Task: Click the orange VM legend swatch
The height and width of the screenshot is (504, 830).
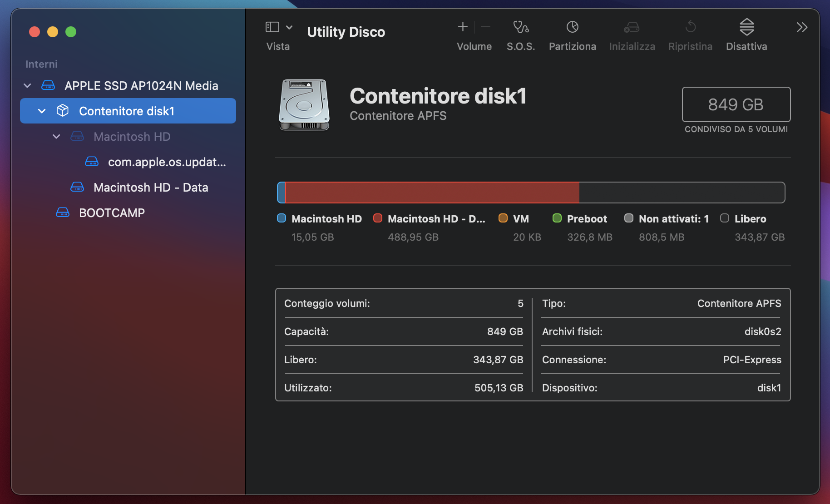Action: pos(503,218)
